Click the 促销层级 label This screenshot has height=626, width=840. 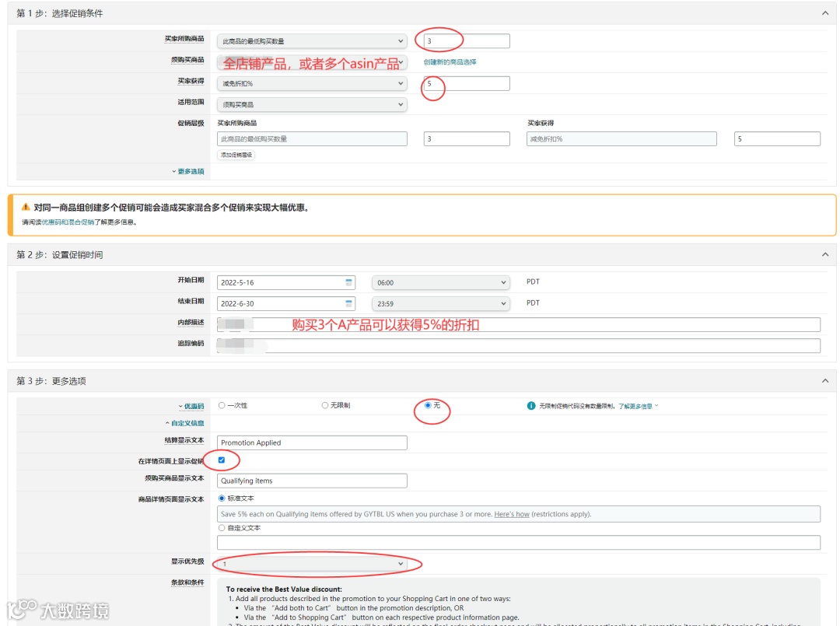[191, 123]
